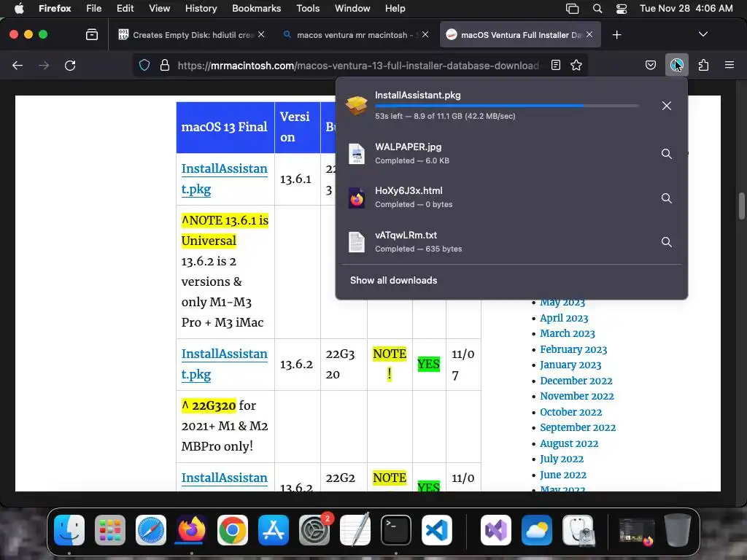Open the Window menu

pyautogui.click(x=352, y=9)
